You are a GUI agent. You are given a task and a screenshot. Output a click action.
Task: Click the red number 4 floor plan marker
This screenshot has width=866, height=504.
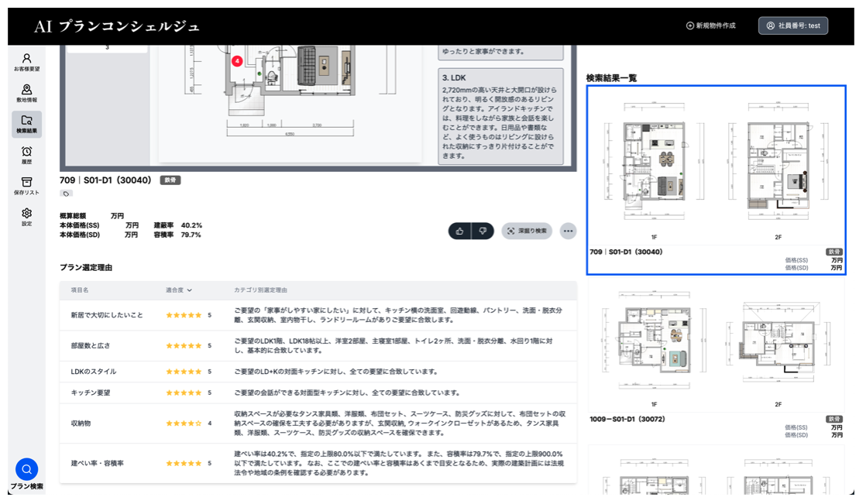tap(237, 60)
